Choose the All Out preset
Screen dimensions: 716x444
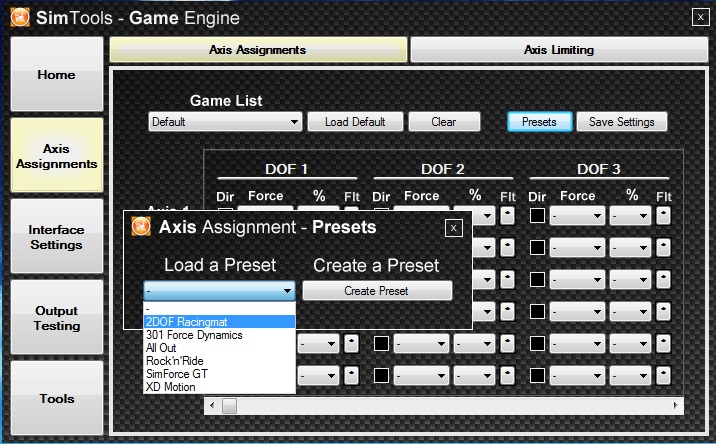click(x=219, y=348)
